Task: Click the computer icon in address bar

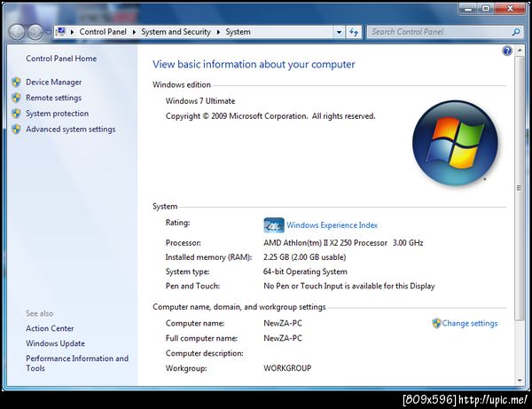Action: [x=60, y=32]
